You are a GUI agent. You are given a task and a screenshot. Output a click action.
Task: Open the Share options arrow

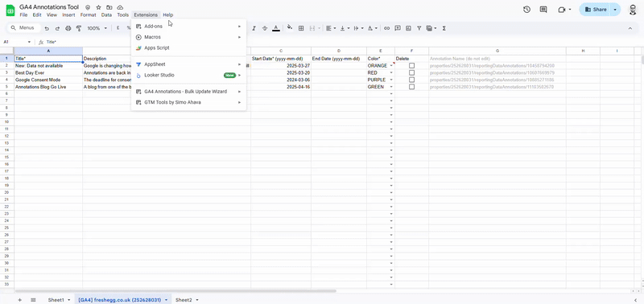[615, 10]
